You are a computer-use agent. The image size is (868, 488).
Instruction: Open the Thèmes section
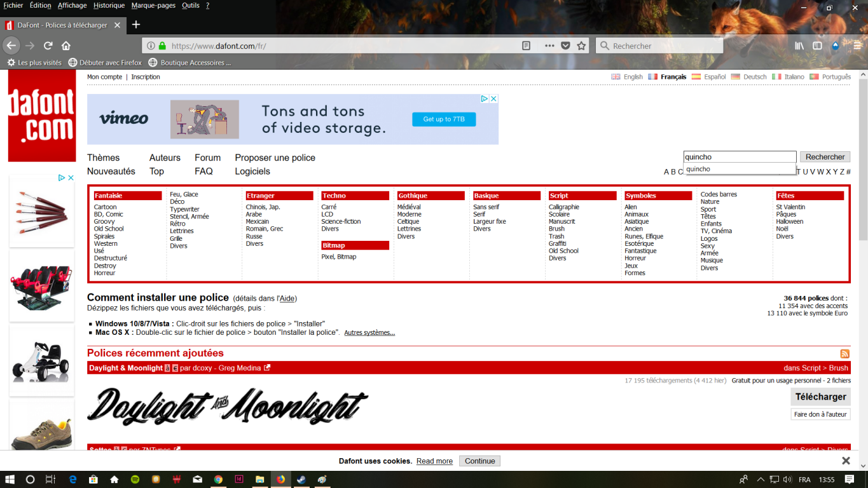pyautogui.click(x=103, y=158)
